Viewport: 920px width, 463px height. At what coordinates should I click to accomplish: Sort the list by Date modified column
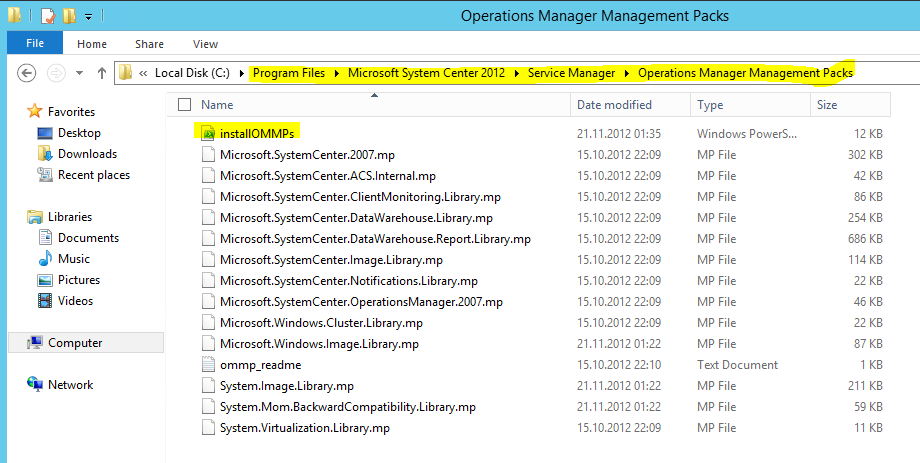coord(614,105)
